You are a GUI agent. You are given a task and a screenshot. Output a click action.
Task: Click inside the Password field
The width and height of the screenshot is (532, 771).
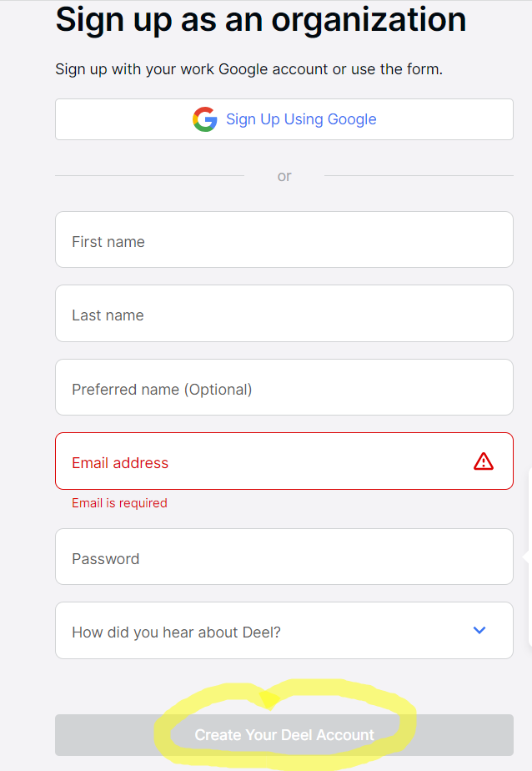pos(284,557)
